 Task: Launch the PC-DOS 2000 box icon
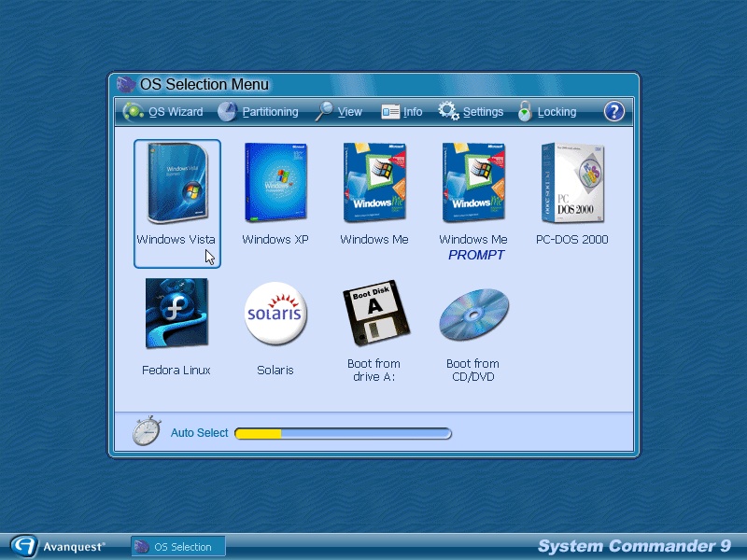coord(572,182)
